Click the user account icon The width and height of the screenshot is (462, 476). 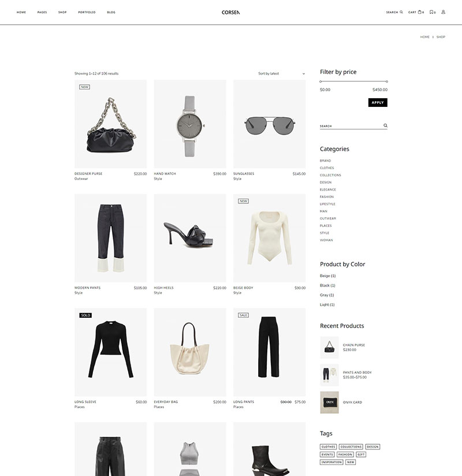(443, 12)
